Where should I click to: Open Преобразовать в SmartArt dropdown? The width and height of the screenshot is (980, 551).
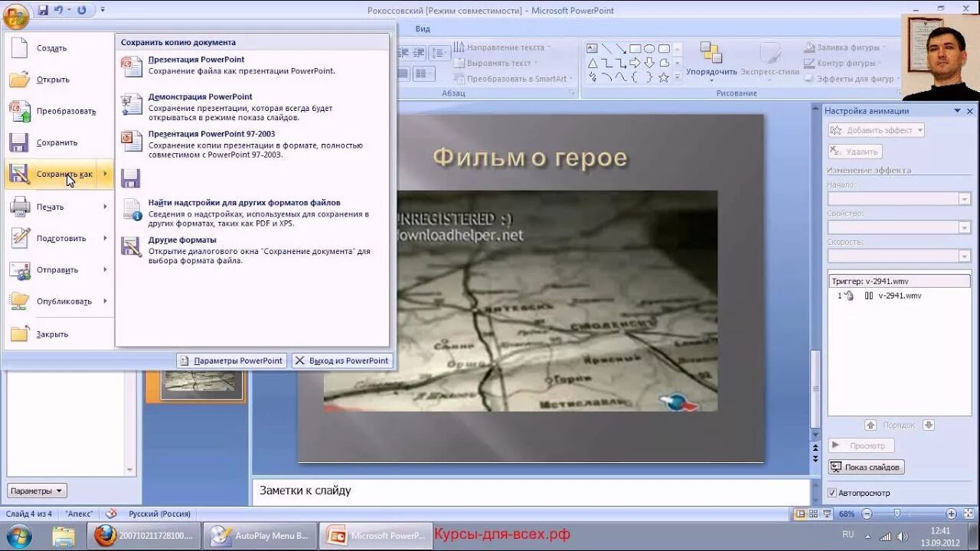[x=514, y=79]
